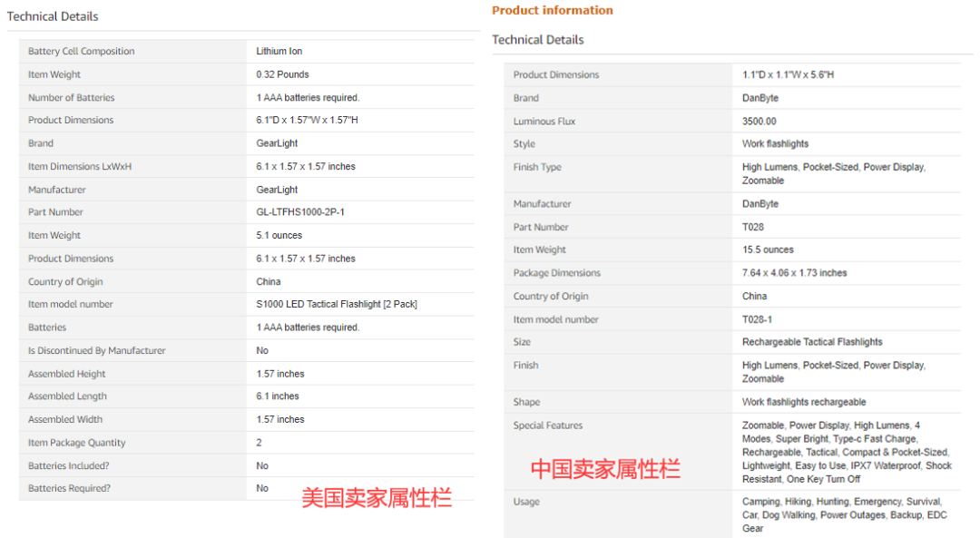Click the "Size" row label

point(522,342)
